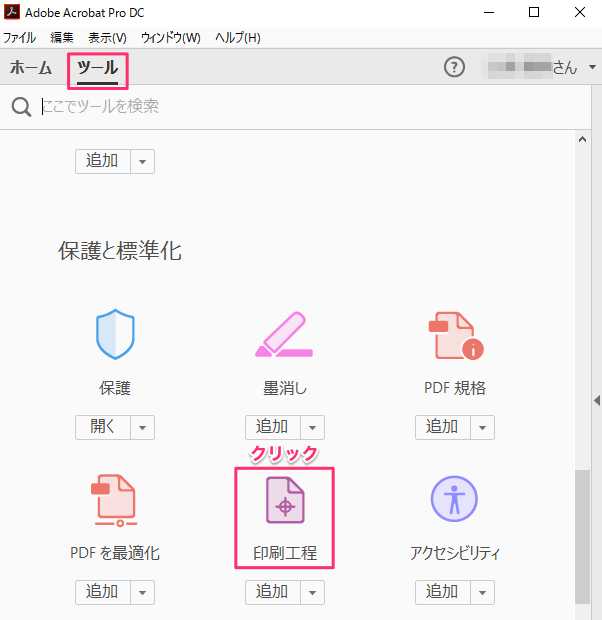This screenshot has width=602, height=620.
Task: Open the 表示(V) menu
Action: (x=107, y=38)
